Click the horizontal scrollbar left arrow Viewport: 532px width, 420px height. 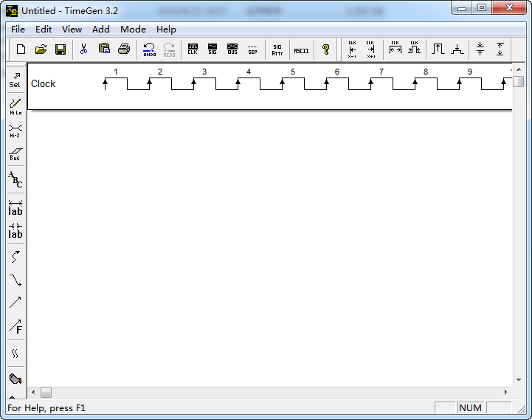33,392
